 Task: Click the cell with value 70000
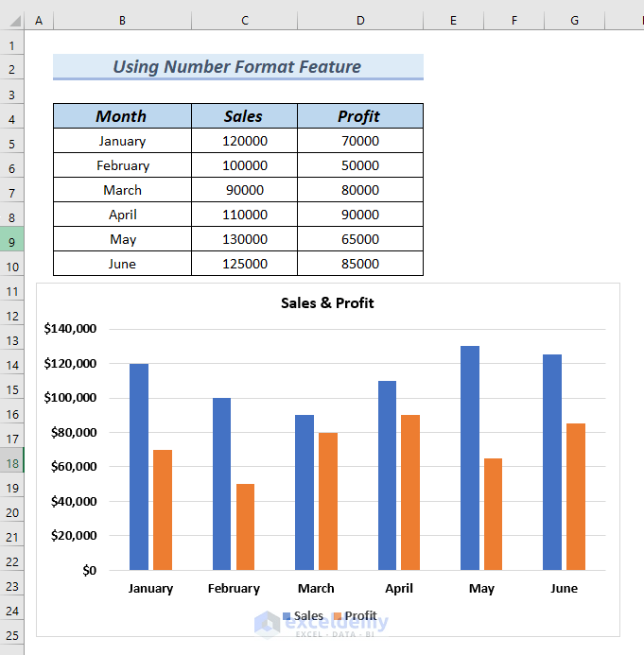click(x=360, y=141)
